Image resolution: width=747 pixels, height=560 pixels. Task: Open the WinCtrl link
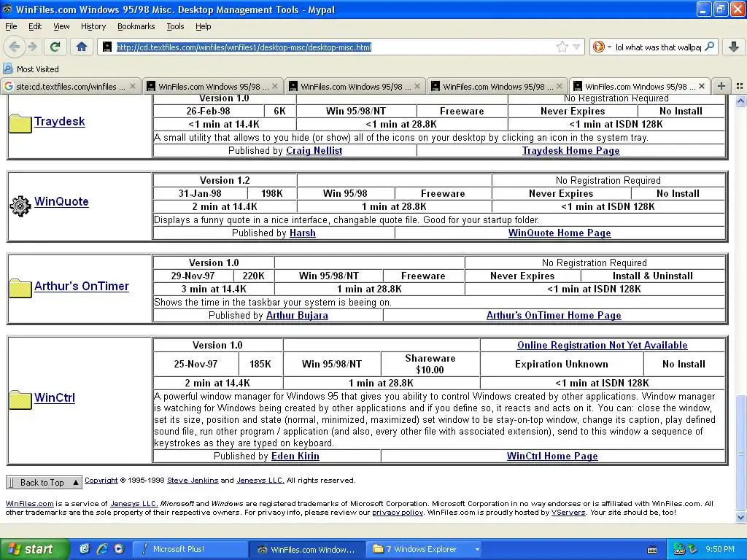point(55,397)
